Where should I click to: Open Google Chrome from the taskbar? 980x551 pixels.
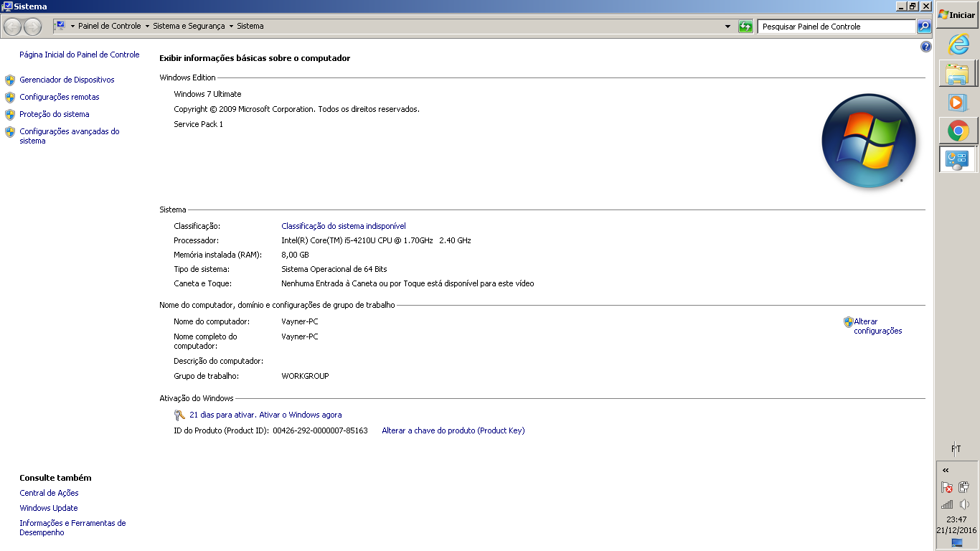point(958,131)
